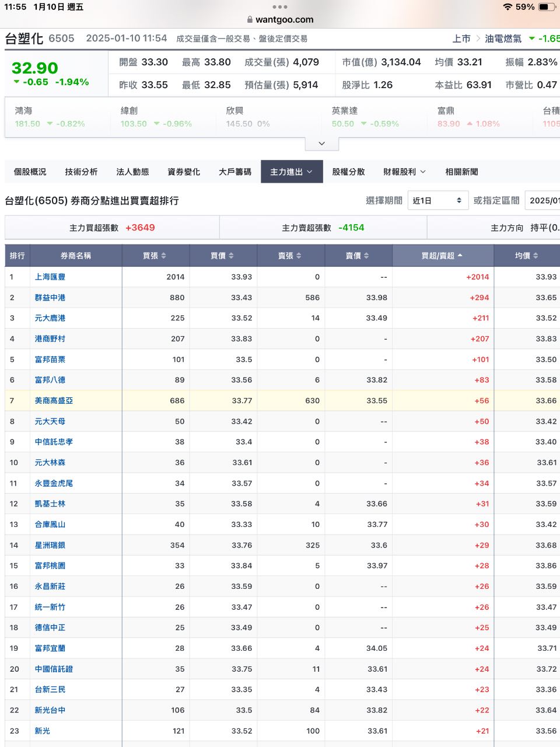Image resolution: width=560 pixels, height=747 pixels.
Task: Sort table by 買張 column sort icon
Action: click(x=163, y=256)
